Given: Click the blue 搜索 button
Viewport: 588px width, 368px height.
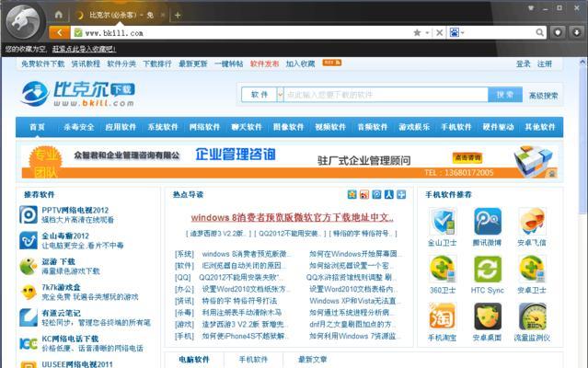Looking at the screenshot, I should click(x=505, y=95).
